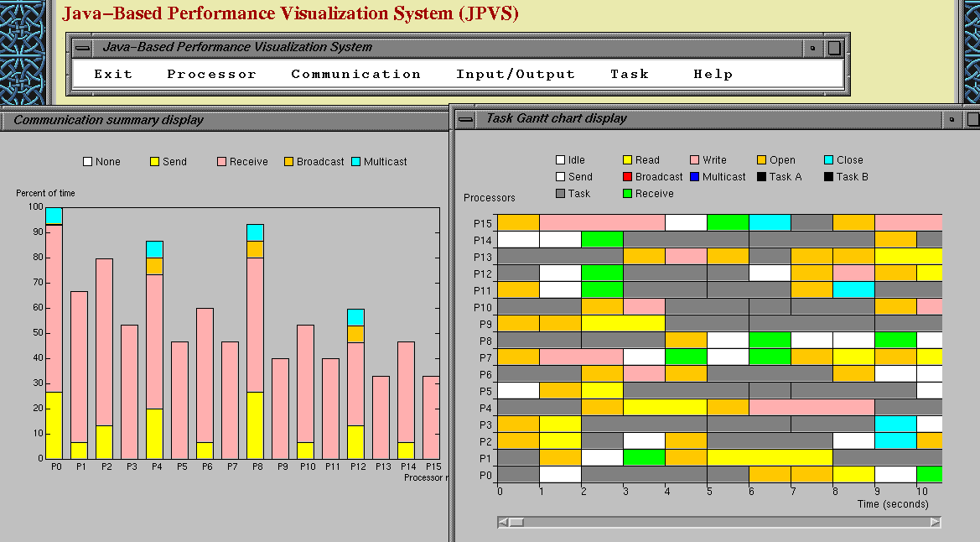Open window menu of Task Gantt chart display
This screenshot has width=980, height=542.
[464, 118]
